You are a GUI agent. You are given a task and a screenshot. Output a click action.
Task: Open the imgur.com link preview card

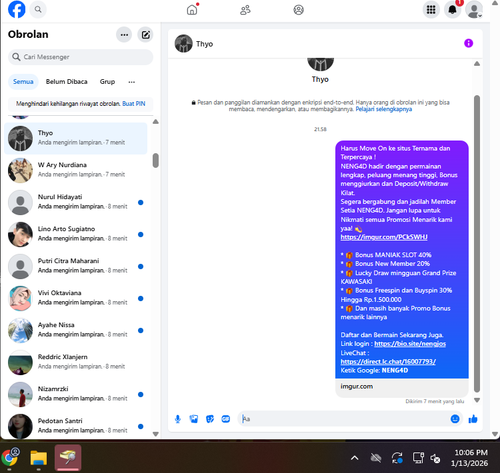[402, 387]
